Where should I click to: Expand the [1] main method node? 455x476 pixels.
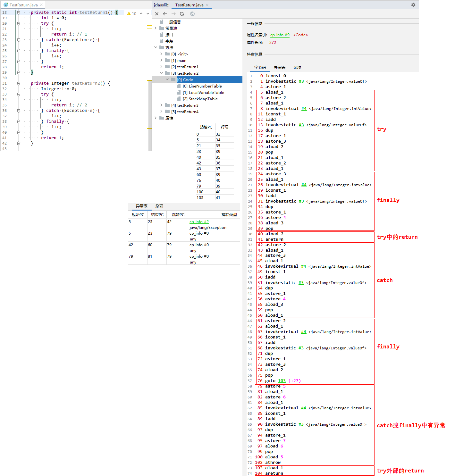pyautogui.click(x=161, y=60)
